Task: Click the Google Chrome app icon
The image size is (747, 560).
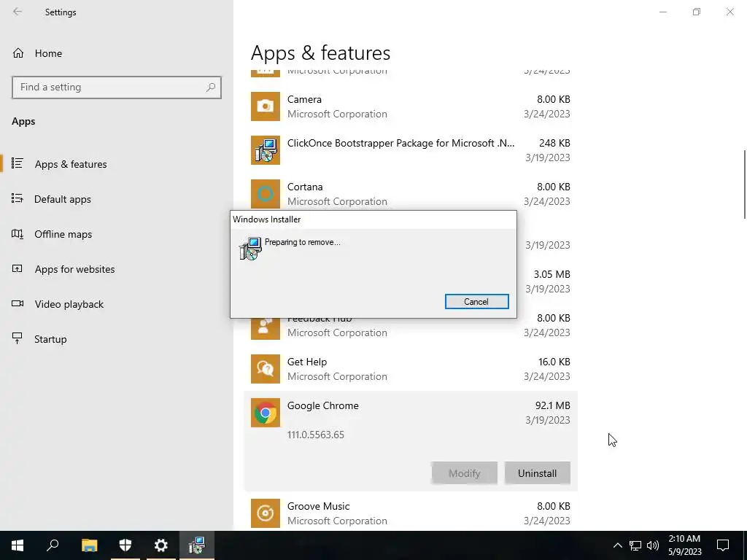Action: [266, 413]
